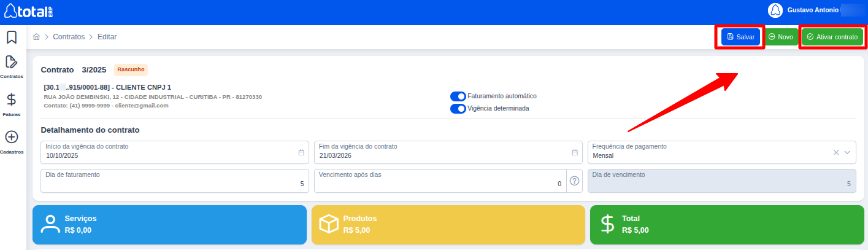
Task: Click the bookmark icon in the sidebar
Action: point(11,37)
